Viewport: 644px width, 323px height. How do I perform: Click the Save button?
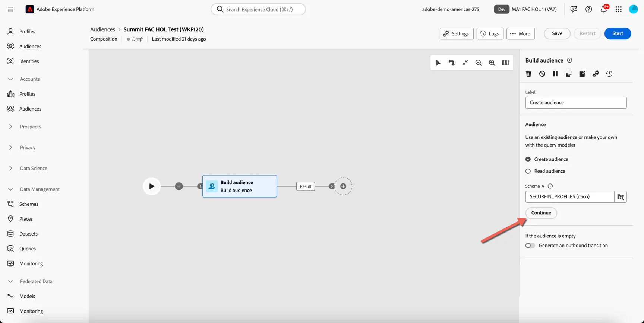(x=557, y=33)
